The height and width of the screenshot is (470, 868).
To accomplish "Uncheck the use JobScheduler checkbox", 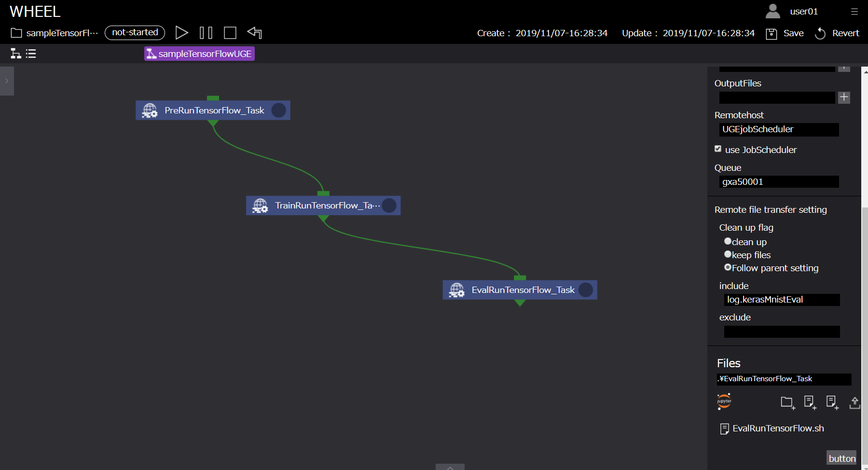I will click(718, 149).
